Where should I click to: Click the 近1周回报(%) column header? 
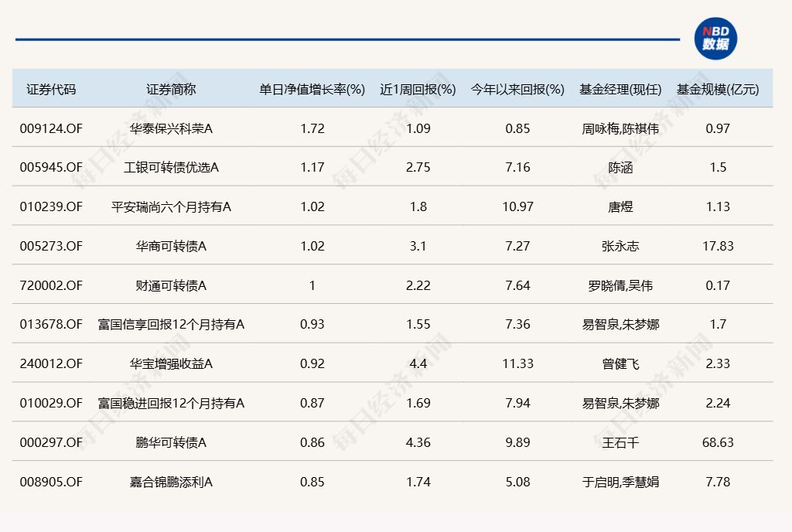point(418,90)
